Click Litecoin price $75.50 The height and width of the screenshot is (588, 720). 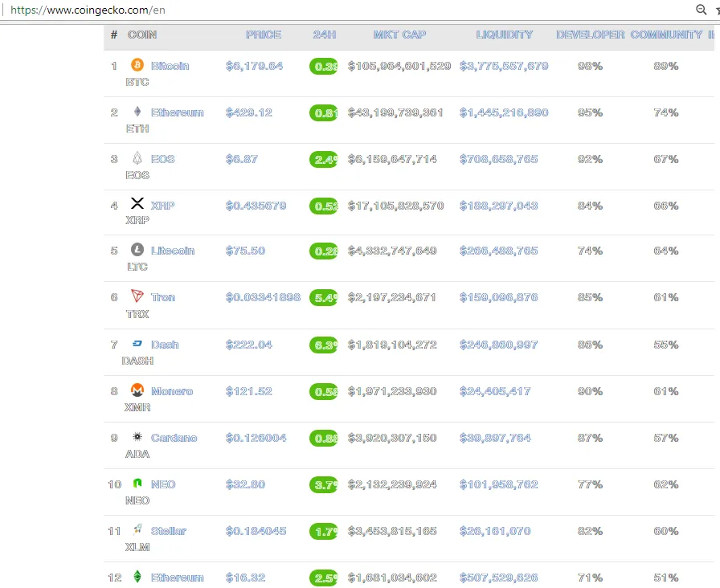245,251
